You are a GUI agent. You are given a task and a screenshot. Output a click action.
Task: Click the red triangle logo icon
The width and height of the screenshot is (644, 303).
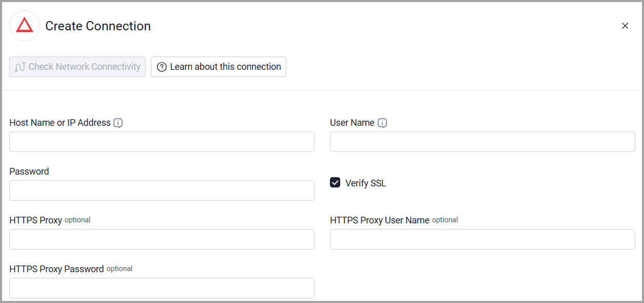coord(25,26)
